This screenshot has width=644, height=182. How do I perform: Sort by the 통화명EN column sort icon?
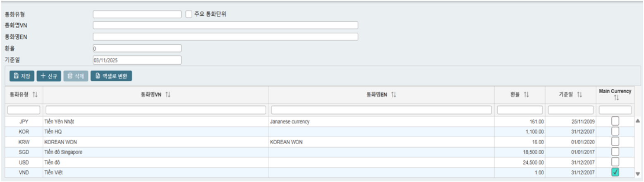(x=393, y=95)
